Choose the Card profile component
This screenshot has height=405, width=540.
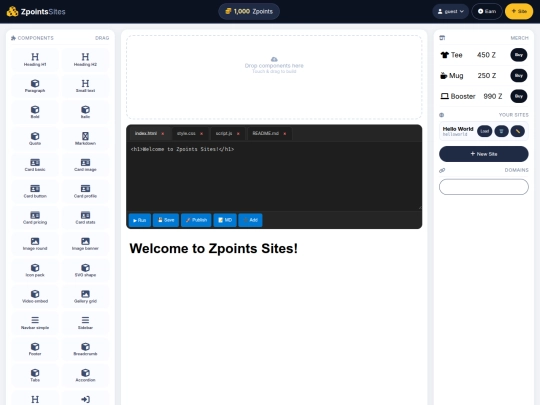point(85,191)
